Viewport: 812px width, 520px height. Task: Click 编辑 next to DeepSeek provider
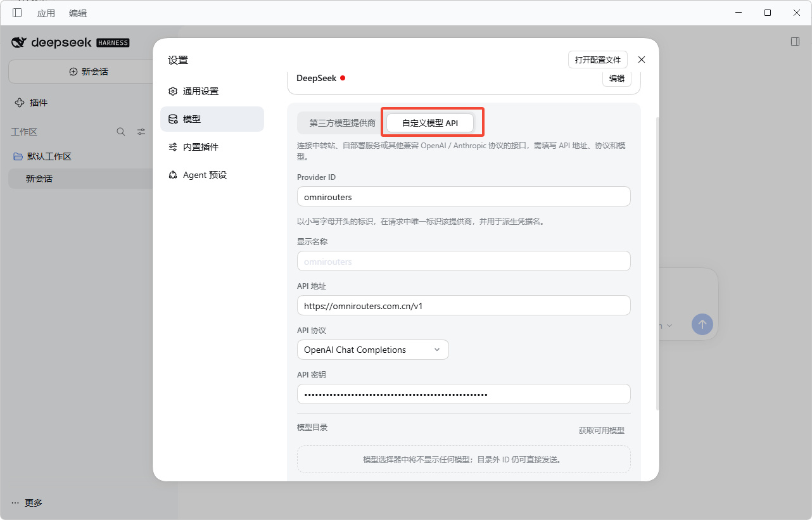(x=616, y=79)
